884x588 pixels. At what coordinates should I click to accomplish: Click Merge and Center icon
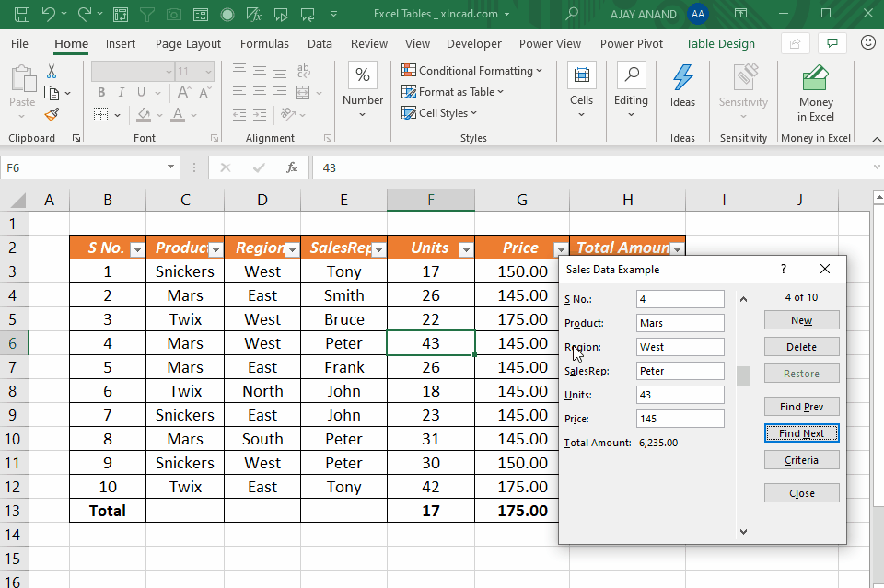pos(303,92)
